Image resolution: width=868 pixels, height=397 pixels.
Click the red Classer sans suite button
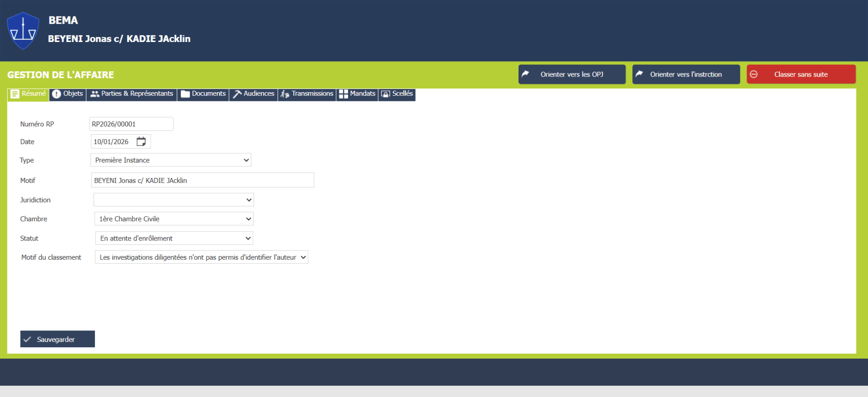coord(801,74)
